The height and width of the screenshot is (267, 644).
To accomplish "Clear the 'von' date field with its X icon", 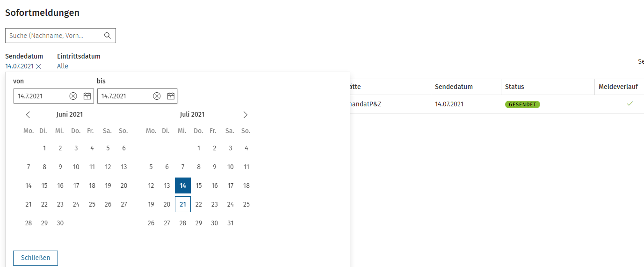I will coord(73,96).
